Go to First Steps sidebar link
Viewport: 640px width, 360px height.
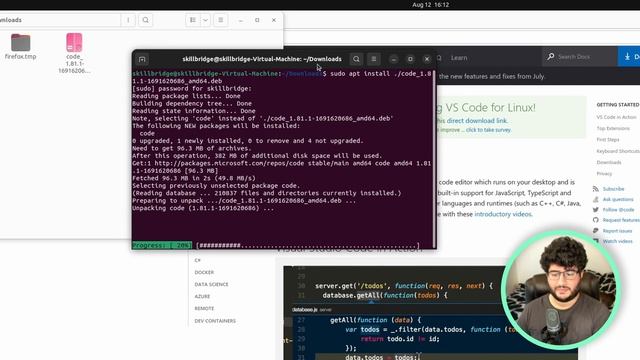click(608, 140)
